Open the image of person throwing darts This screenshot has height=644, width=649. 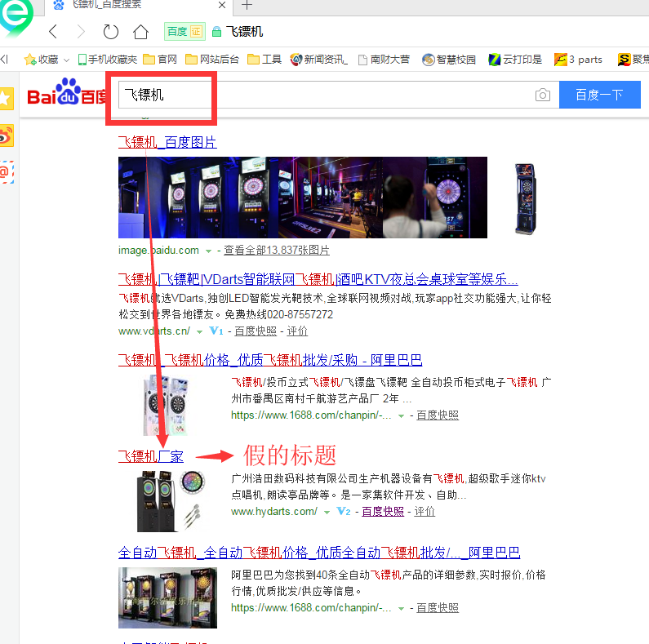click(435, 198)
